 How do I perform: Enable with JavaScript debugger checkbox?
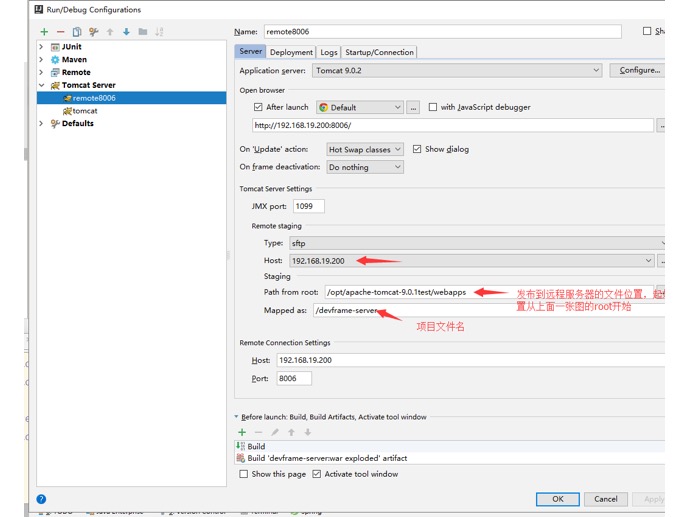tap(433, 107)
